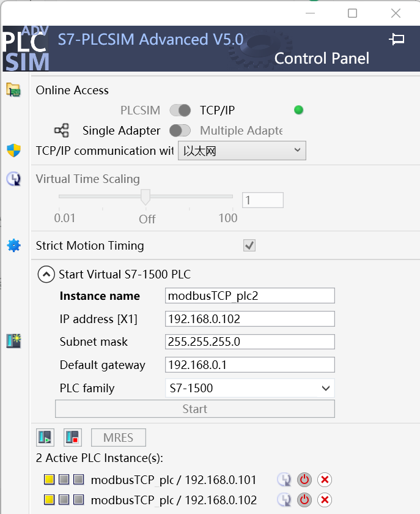Screen dimensions: 420x514
Task: Select the modbusTCP_plc / 192.168.0.101 instance entry
Action: coord(174,480)
